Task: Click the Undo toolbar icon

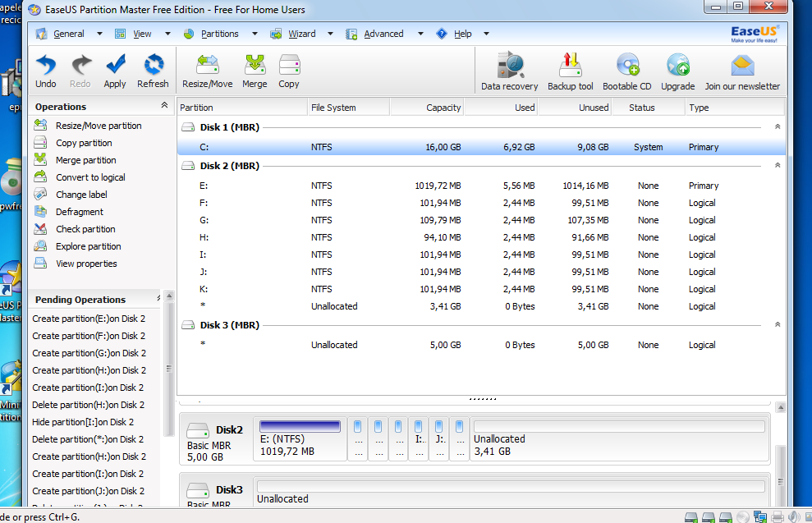Action: pyautogui.click(x=46, y=71)
